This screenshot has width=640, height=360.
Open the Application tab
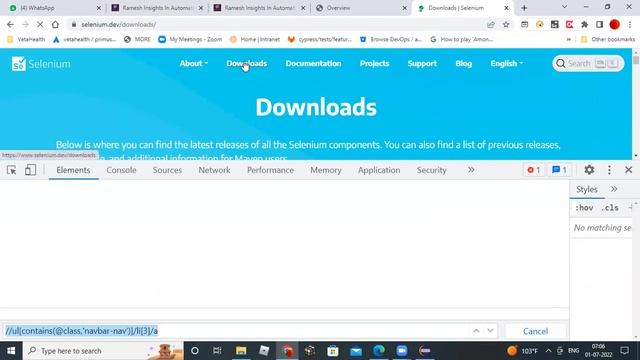coord(379,170)
